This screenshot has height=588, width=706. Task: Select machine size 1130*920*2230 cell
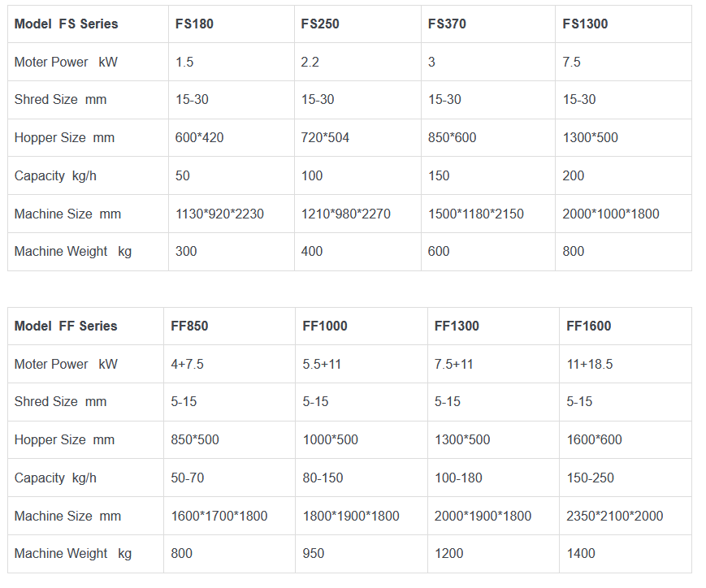220,214
